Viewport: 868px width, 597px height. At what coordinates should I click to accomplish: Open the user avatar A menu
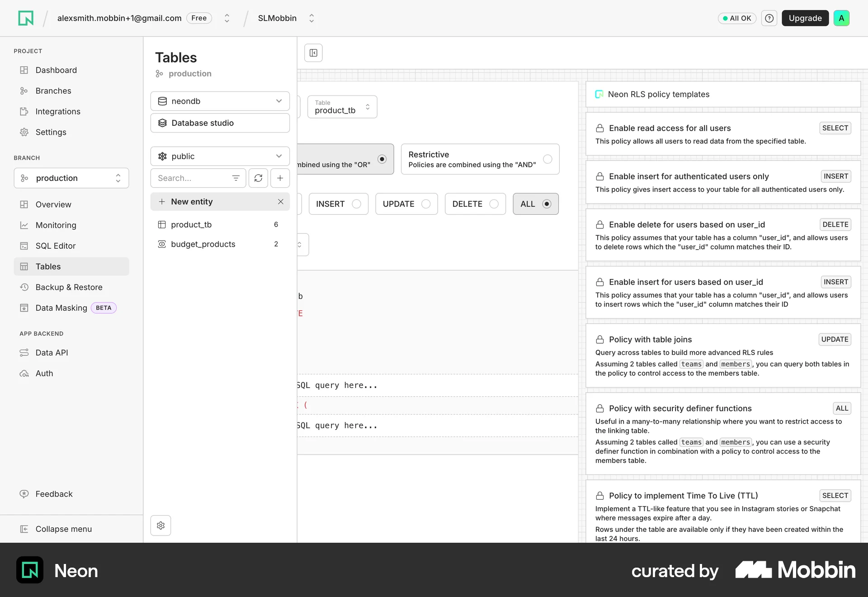point(841,18)
